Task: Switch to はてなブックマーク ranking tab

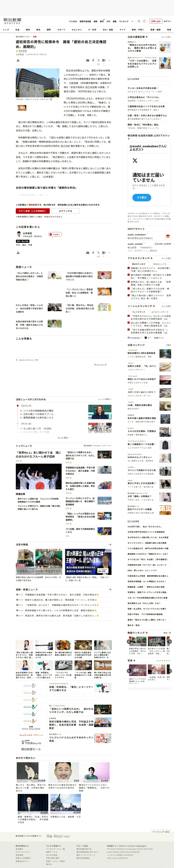Action: click(159, 312)
